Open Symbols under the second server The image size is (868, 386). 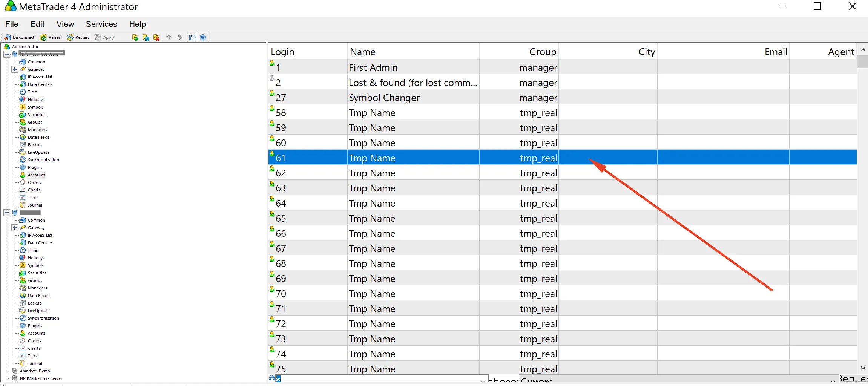click(35, 265)
